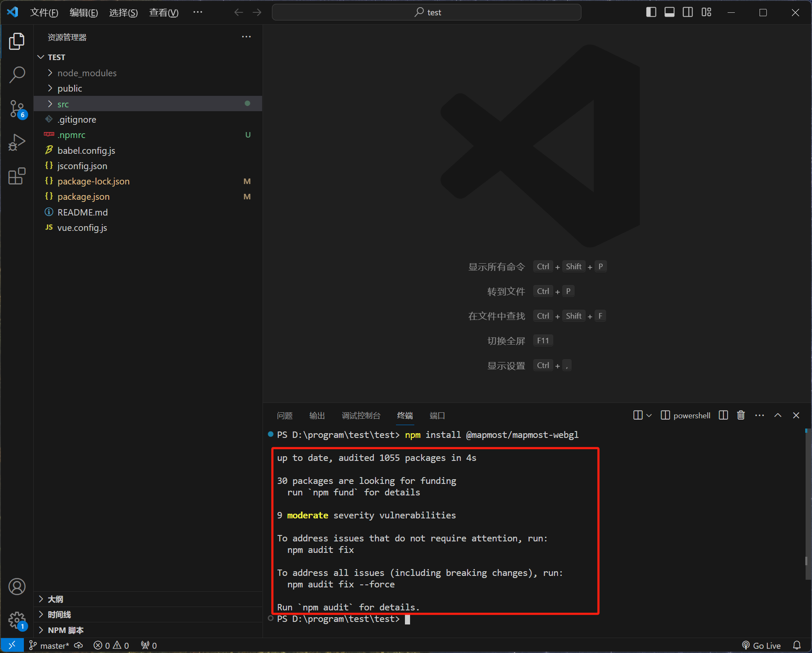
Task: Maximize the panel with the chevron up icon
Action: click(x=778, y=415)
